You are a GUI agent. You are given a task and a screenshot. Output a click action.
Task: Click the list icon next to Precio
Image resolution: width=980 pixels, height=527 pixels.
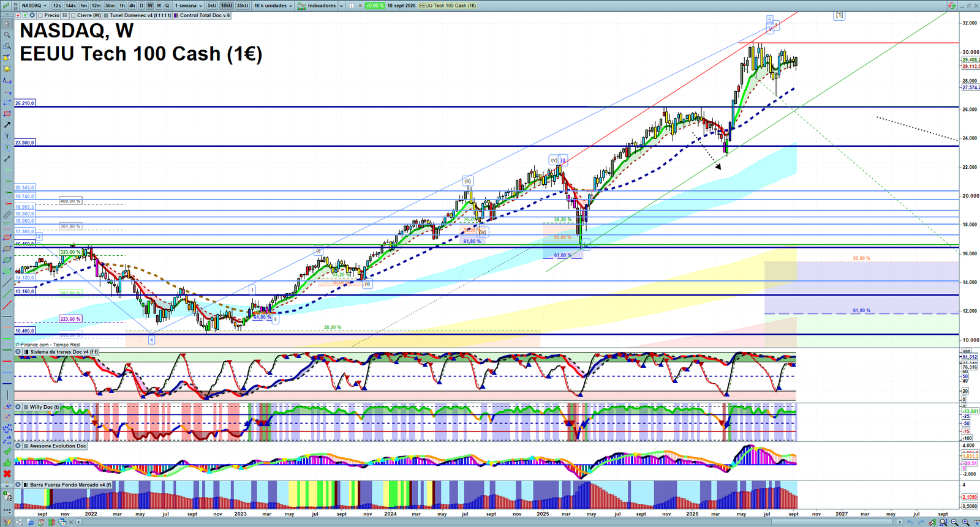click(65, 15)
